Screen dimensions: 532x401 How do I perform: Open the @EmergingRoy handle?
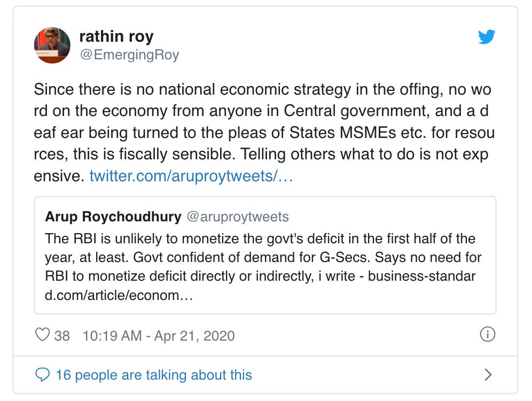click(129, 55)
